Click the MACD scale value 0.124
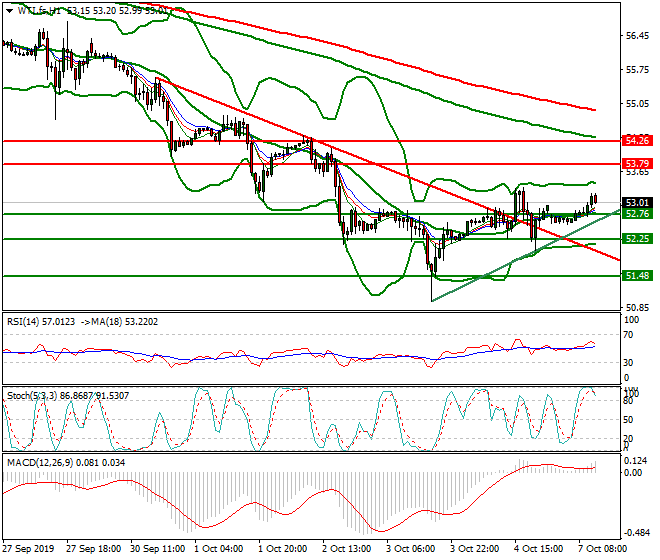The width and height of the screenshot is (660, 560). pyautogui.click(x=633, y=461)
